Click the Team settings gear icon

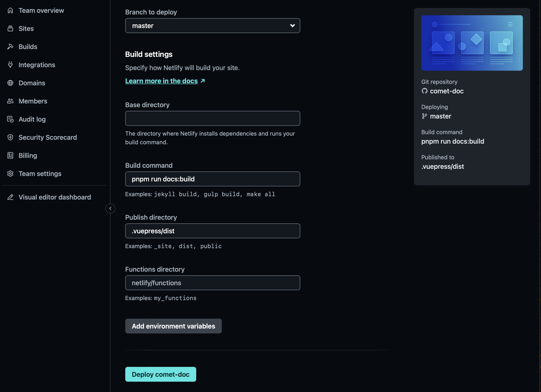[10, 174]
